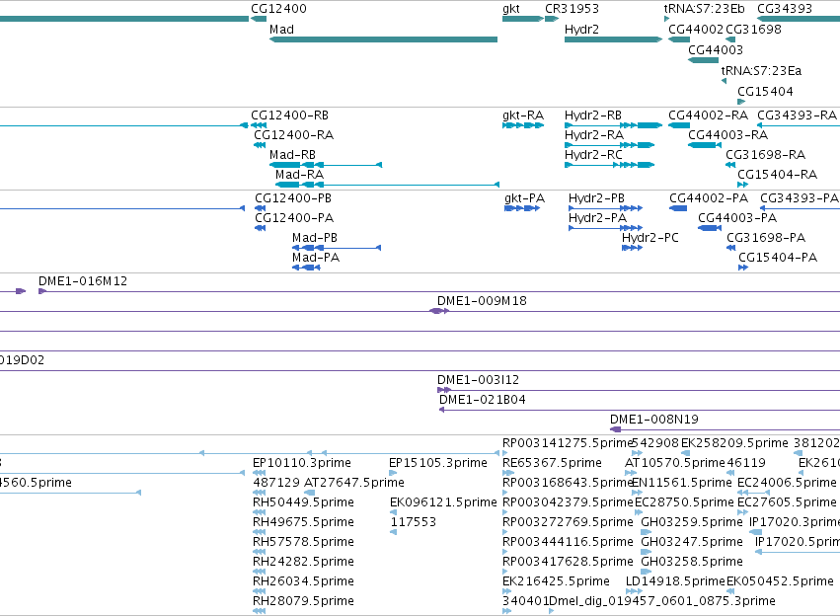Click the Mad-PA CDS feature

[306, 268]
